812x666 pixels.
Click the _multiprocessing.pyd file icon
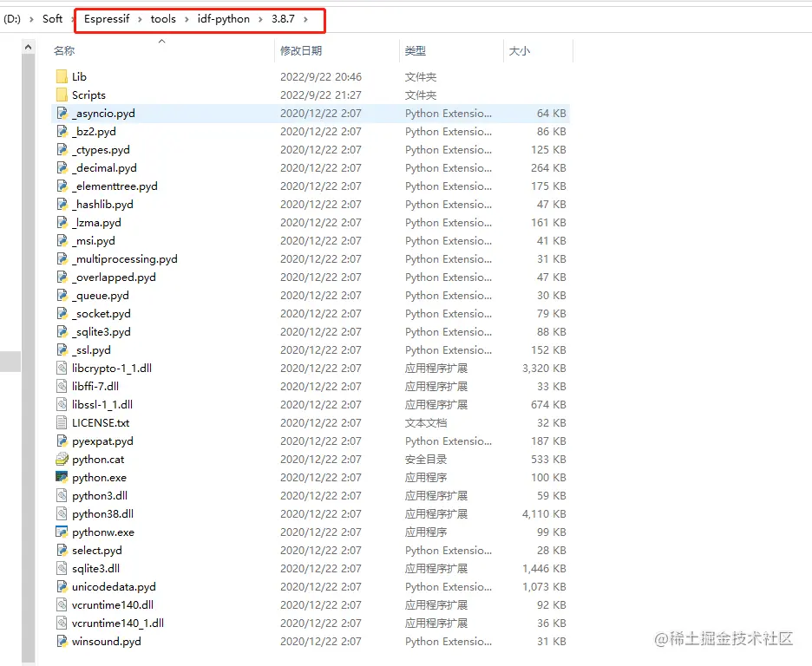coord(62,258)
